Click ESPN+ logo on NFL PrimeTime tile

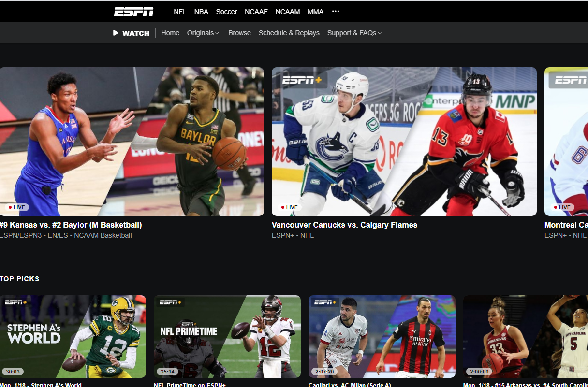(x=171, y=302)
